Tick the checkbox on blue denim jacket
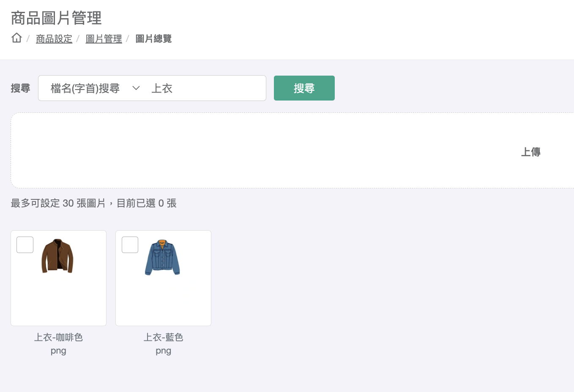This screenshot has height=392, width=574. [130, 245]
